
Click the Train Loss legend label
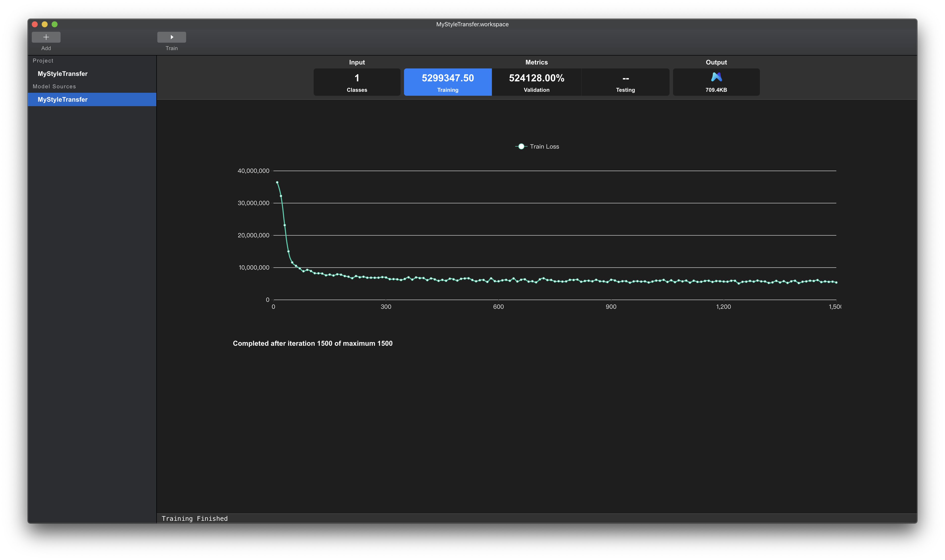pyautogui.click(x=544, y=146)
